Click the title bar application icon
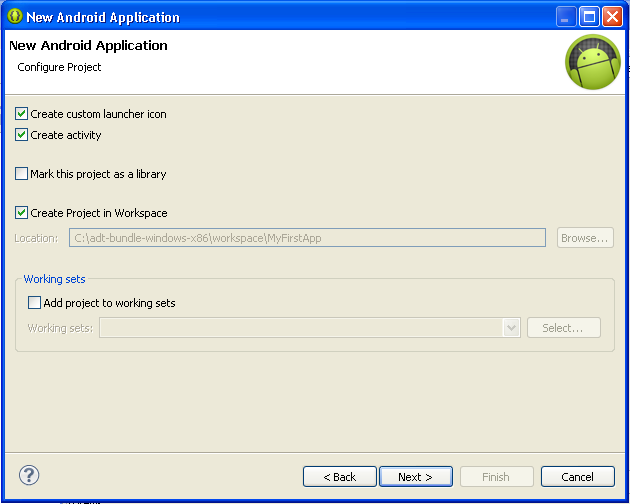The image size is (630, 504). point(15,16)
